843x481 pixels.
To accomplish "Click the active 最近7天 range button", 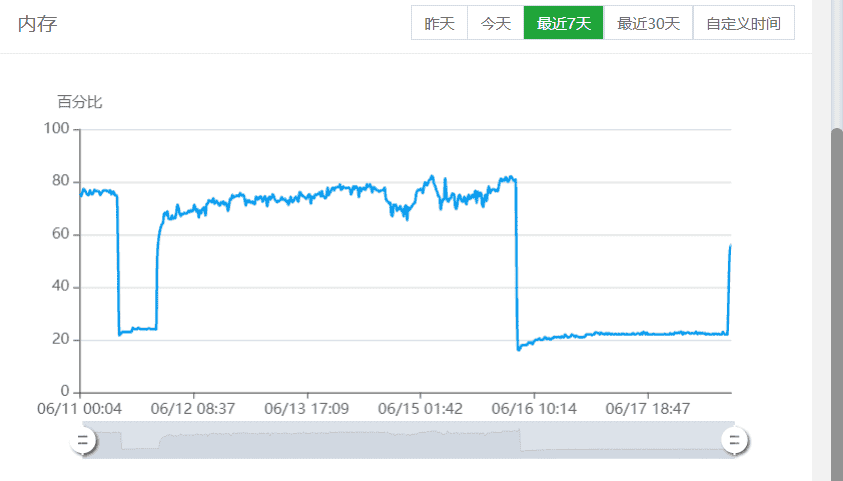I will coord(563,23).
